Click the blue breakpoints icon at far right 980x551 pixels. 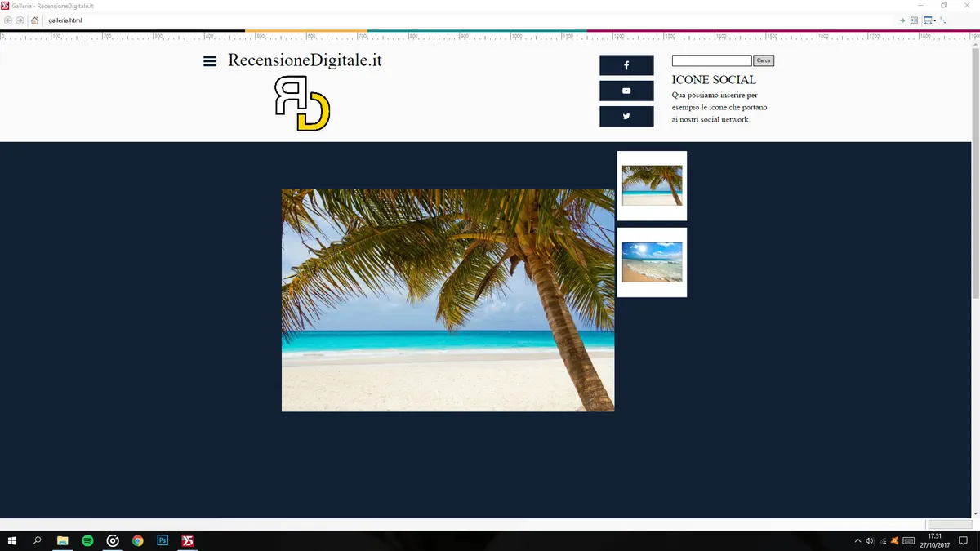coord(944,20)
